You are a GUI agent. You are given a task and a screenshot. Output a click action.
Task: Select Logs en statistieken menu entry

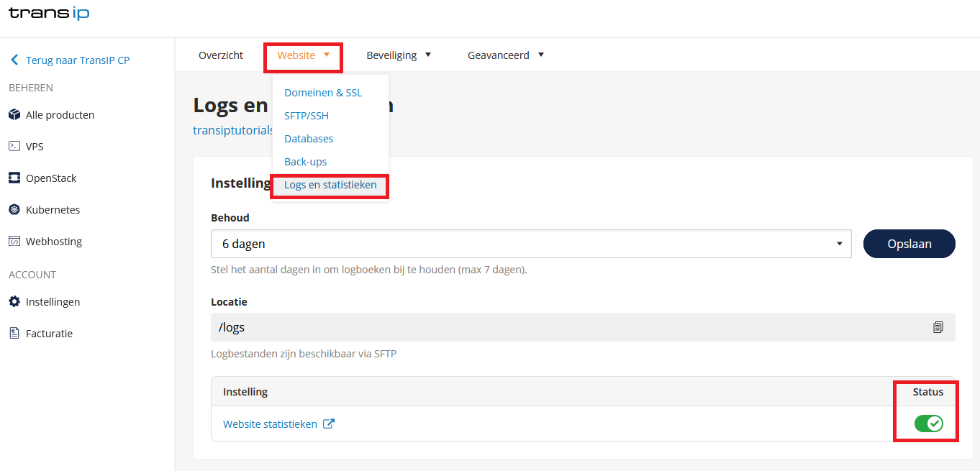tap(330, 185)
